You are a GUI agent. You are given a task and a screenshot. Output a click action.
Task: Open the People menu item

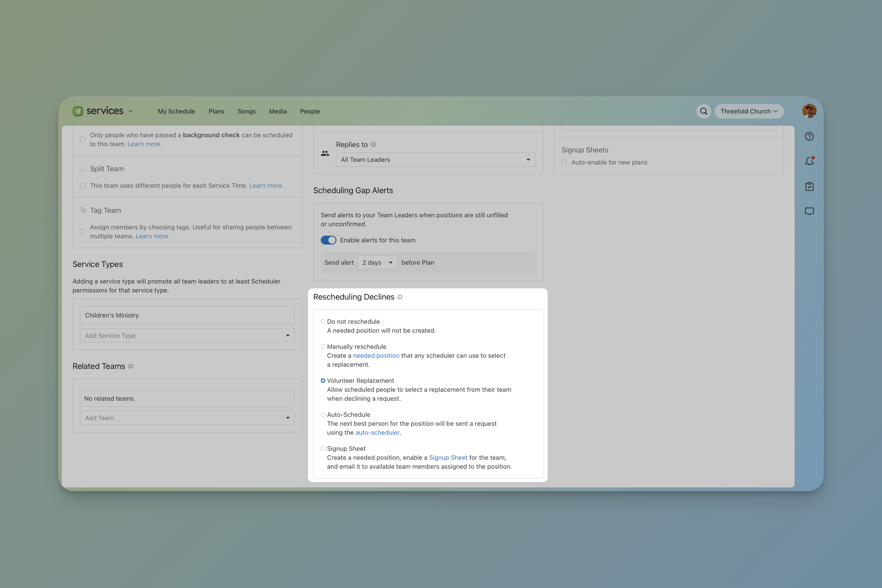310,111
